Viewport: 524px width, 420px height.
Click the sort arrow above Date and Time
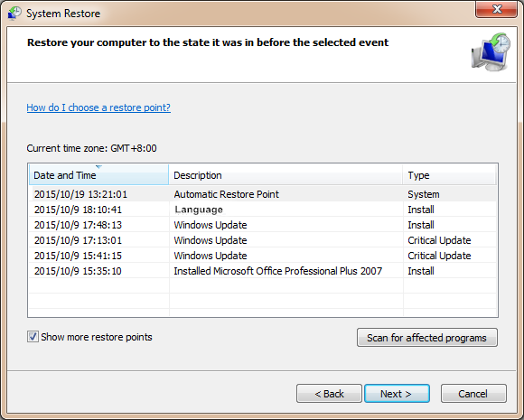point(98,166)
